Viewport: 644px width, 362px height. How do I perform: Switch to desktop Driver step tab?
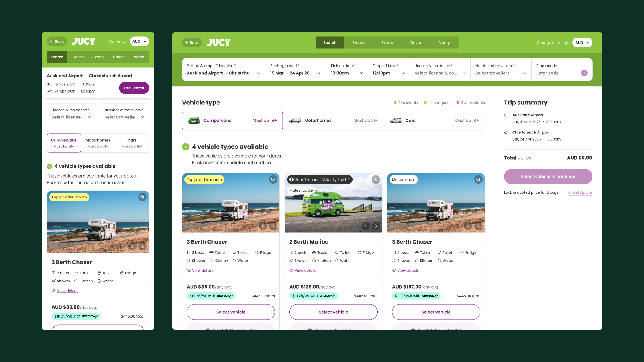tap(416, 42)
